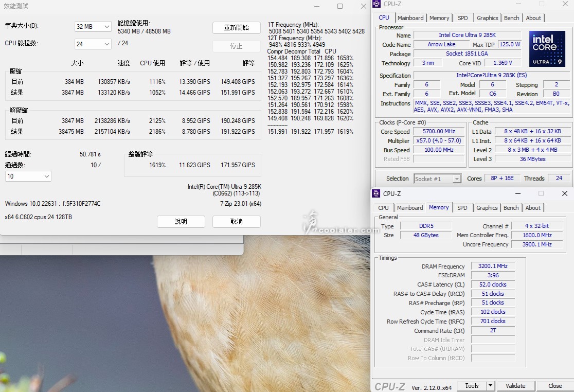Click the Bus Speed value 100.00 MHz

point(439,150)
